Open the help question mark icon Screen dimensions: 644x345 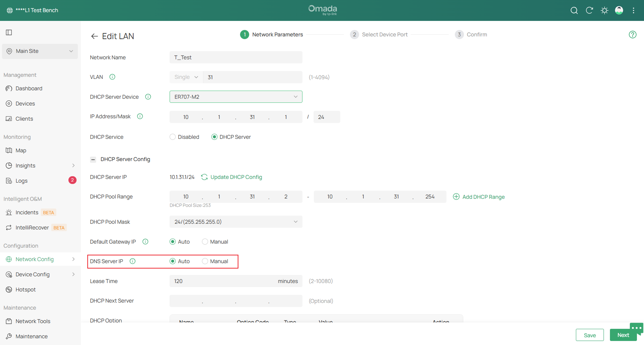pos(633,34)
